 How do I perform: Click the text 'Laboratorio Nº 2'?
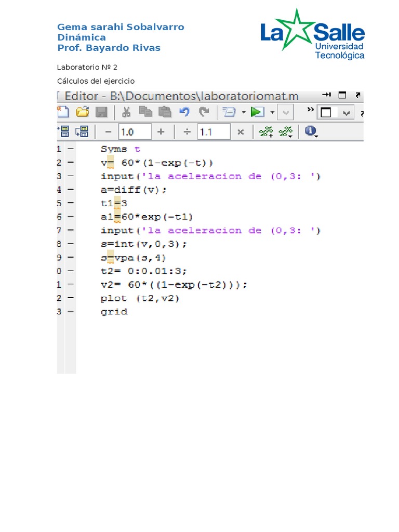(87, 67)
